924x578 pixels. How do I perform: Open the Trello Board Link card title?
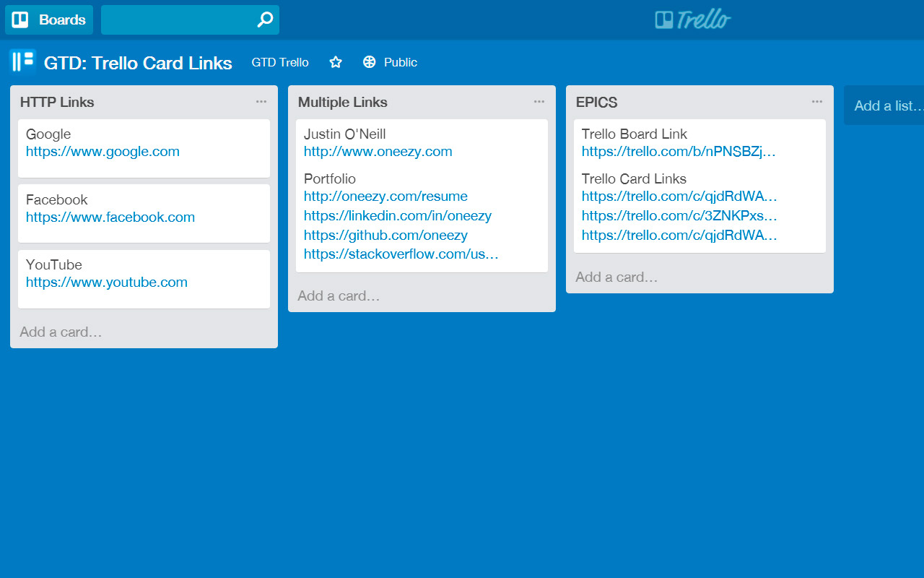pos(635,134)
